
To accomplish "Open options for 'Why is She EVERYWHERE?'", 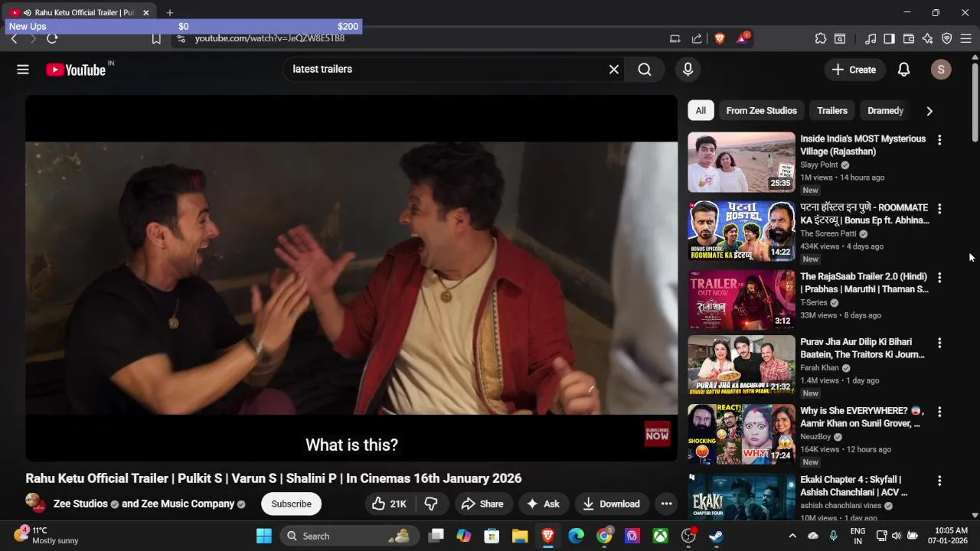I will tap(939, 412).
